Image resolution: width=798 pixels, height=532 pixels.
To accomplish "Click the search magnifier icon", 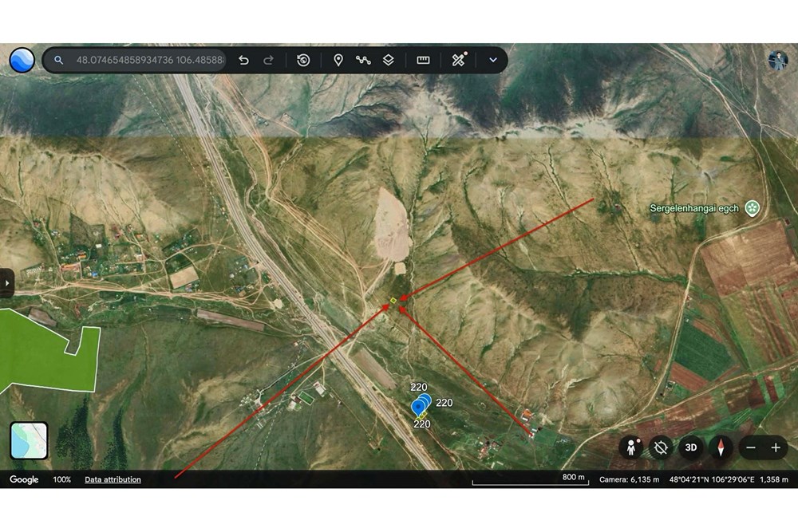I will coord(58,60).
